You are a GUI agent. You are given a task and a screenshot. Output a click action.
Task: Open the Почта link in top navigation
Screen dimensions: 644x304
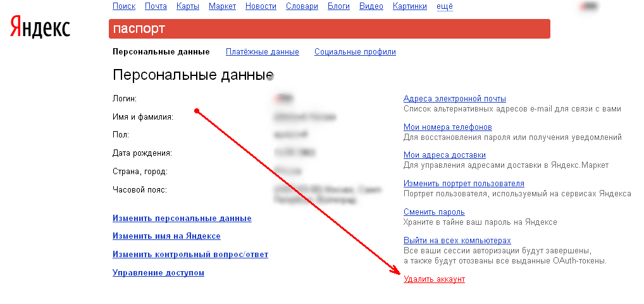pyautogui.click(x=156, y=6)
